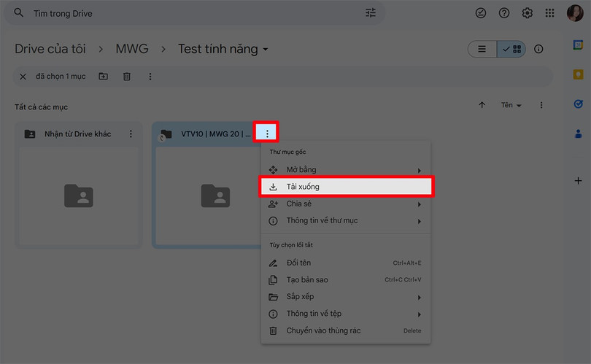Open Drive settings gear icon

point(527,13)
